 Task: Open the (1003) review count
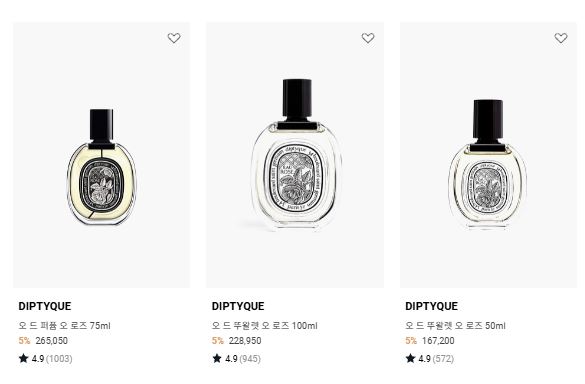tap(59, 359)
